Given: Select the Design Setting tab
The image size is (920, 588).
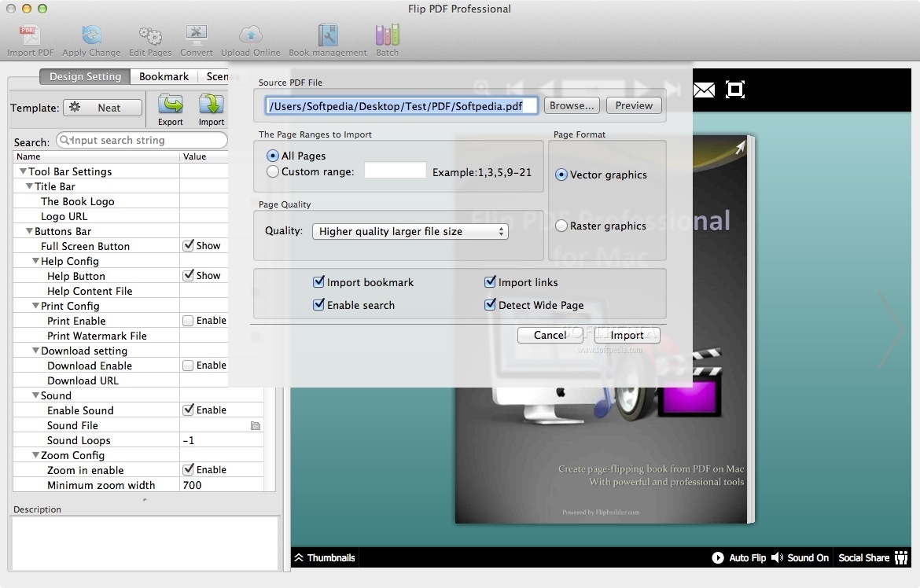Looking at the screenshot, I should [x=84, y=76].
